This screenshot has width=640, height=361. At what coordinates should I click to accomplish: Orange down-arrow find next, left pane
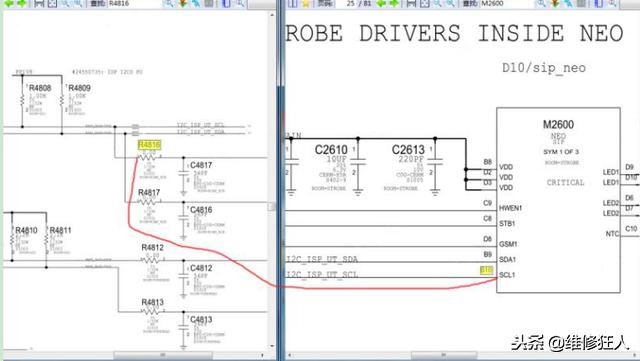182,3
